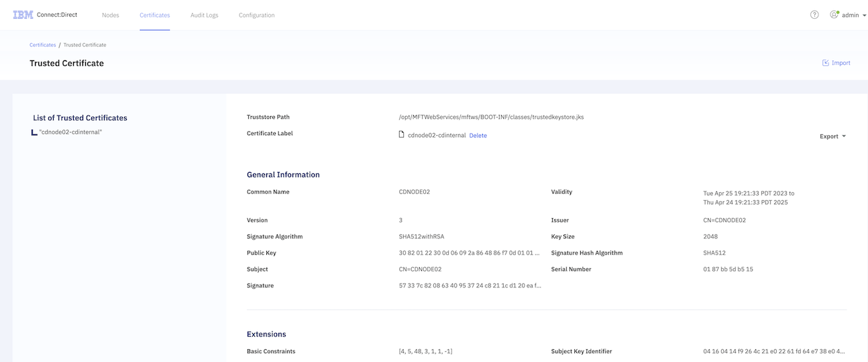Open the Export dropdown
868x362 pixels.
[x=832, y=136]
